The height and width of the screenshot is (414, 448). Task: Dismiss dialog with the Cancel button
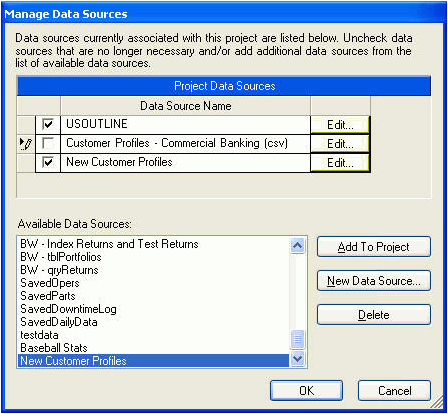click(x=394, y=390)
